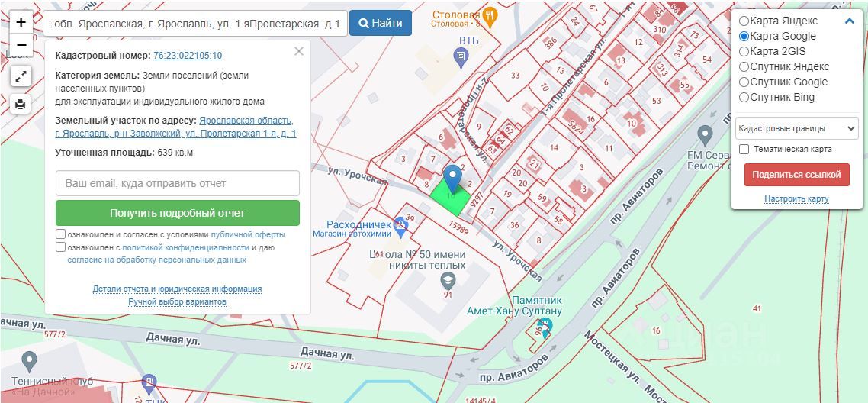
Task: Click parcel number 33 on map
Action: point(516,76)
